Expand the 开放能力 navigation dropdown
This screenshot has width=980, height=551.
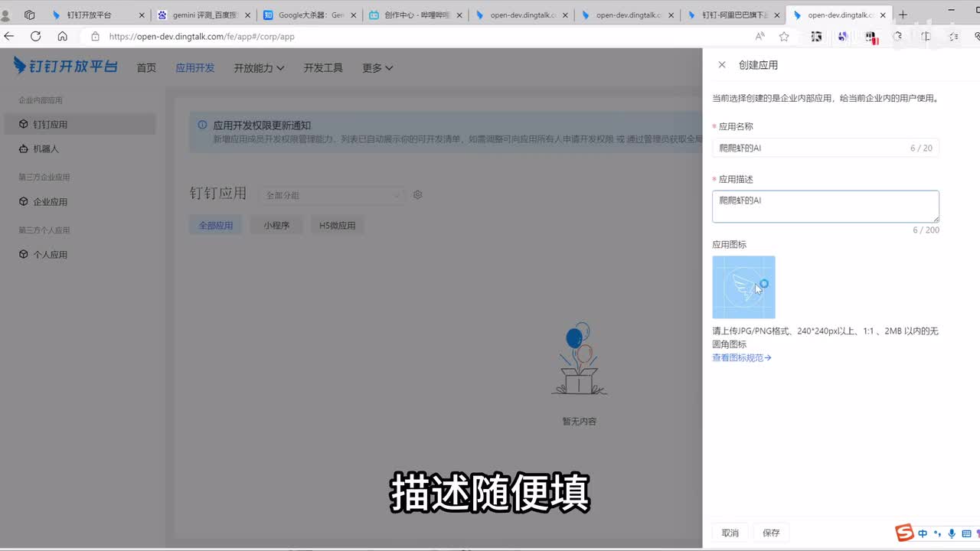point(259,68)
